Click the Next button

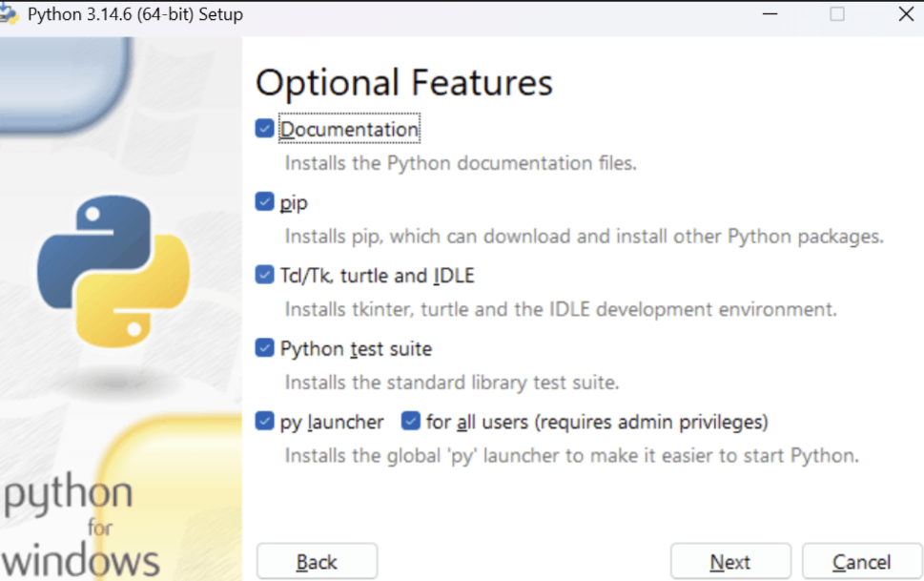(x=730, y=562)
